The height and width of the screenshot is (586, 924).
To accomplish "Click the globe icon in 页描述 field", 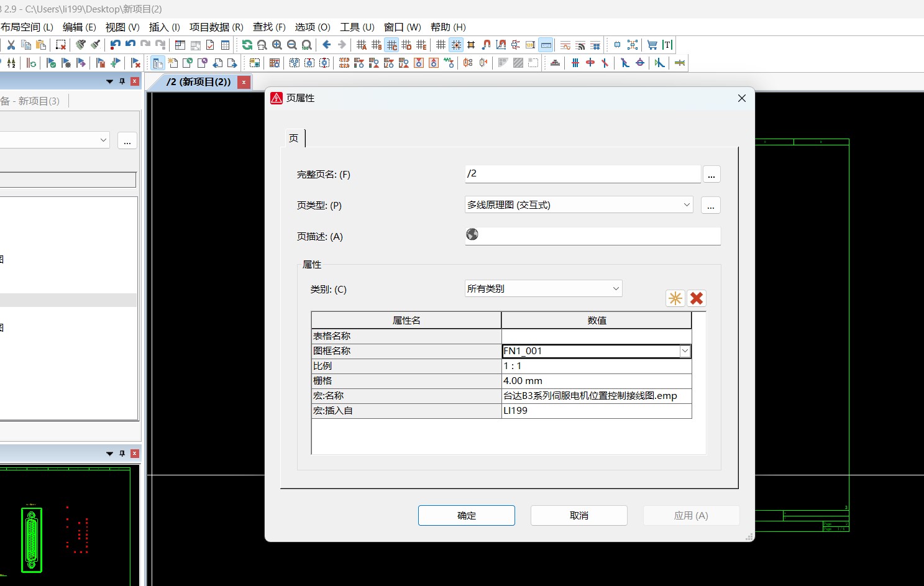I will click(x=472, y=234).
